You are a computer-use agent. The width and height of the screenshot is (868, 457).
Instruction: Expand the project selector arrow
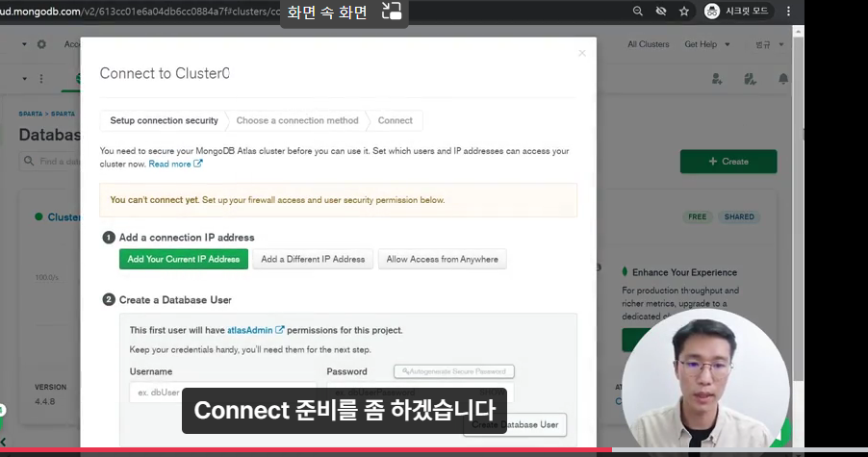[x=24, y=79]
